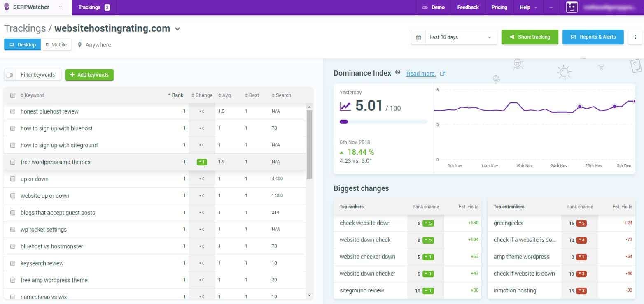Click the location pin icon beside Anywhere
Viewport: 644px width, 304px height.
click(x=79, y=45)
